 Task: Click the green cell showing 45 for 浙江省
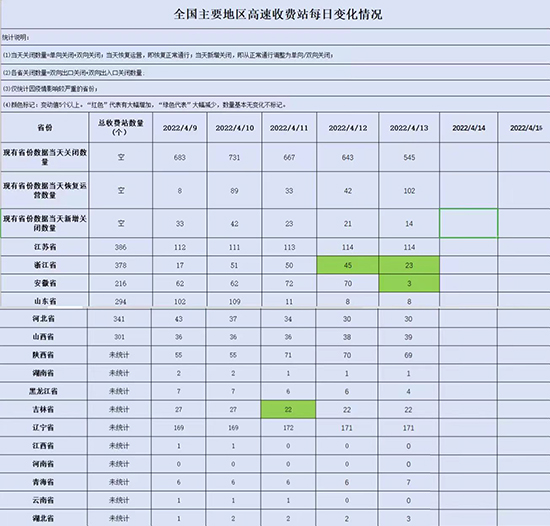point(348,265)
